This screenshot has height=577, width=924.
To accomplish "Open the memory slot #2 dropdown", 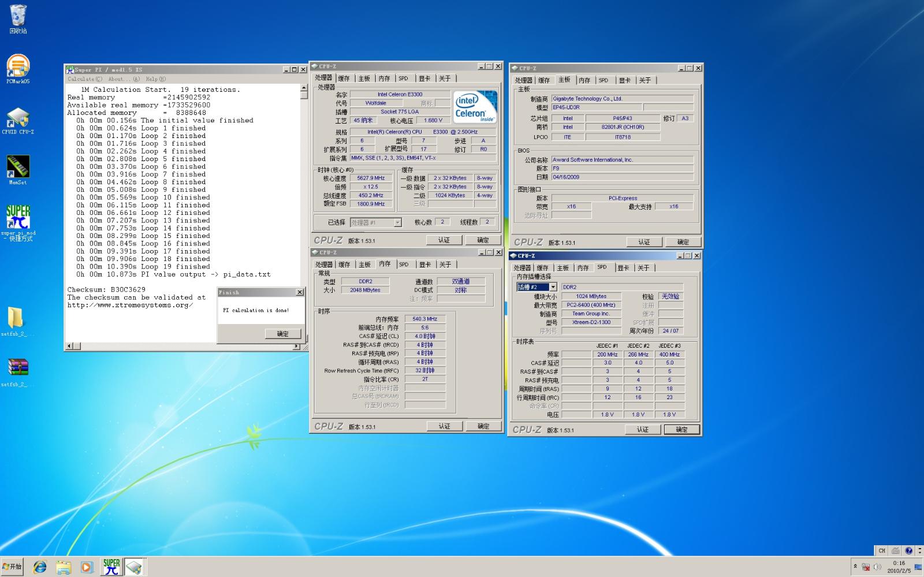I will point(553,287).
